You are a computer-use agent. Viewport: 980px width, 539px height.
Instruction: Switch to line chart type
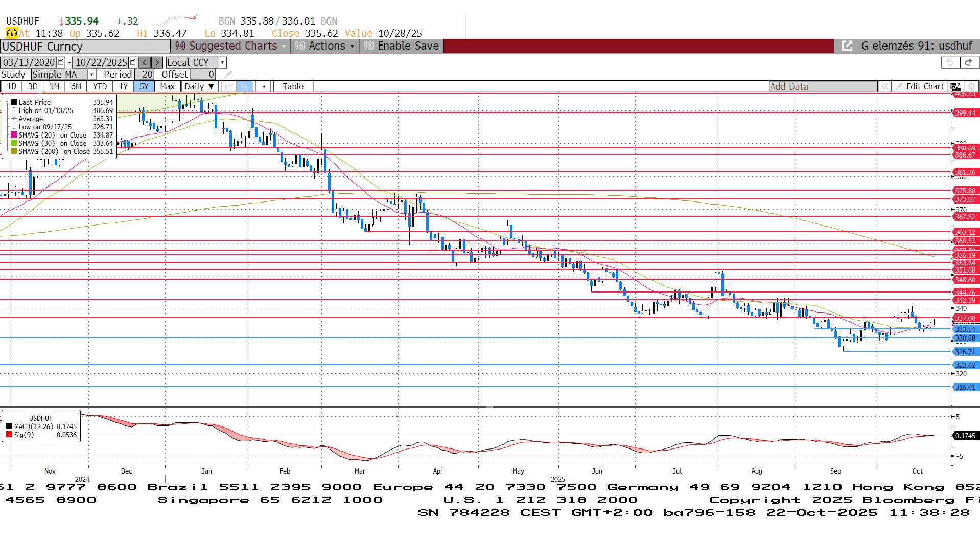point(229,86)
